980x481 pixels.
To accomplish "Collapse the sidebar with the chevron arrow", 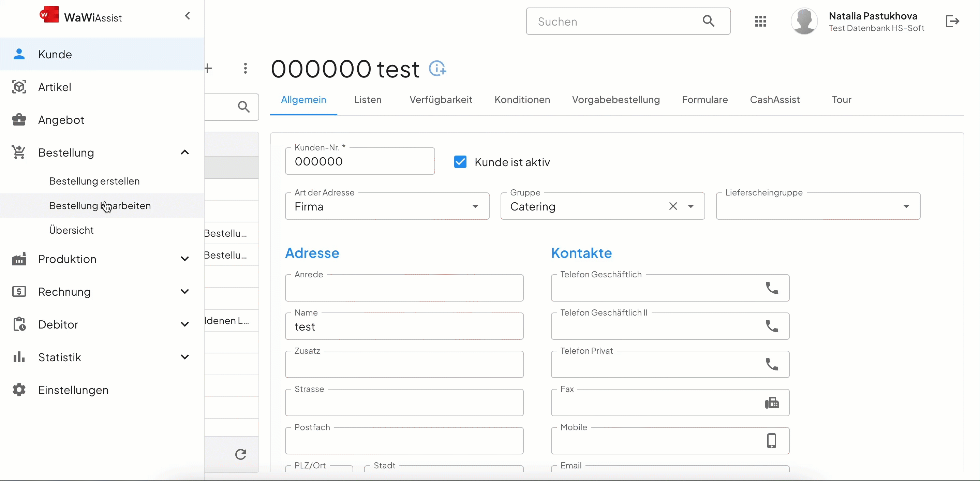I will (x=187, y=16).
